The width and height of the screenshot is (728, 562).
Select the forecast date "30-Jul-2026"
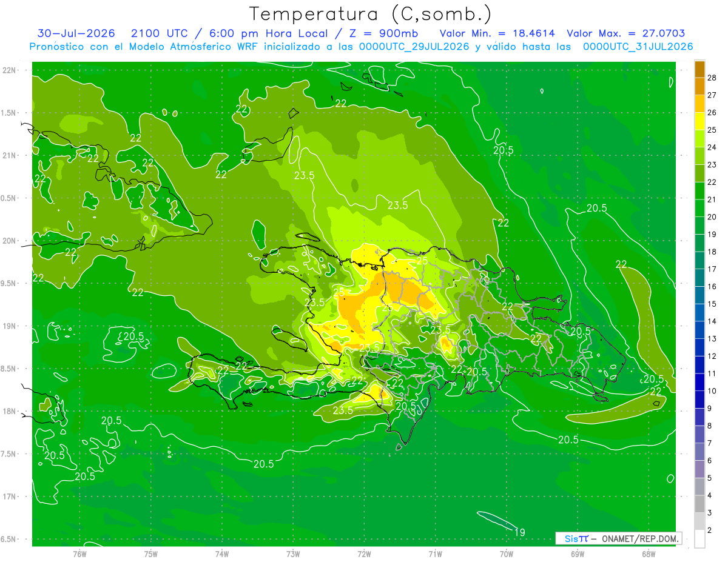click(x=76, y=33)
